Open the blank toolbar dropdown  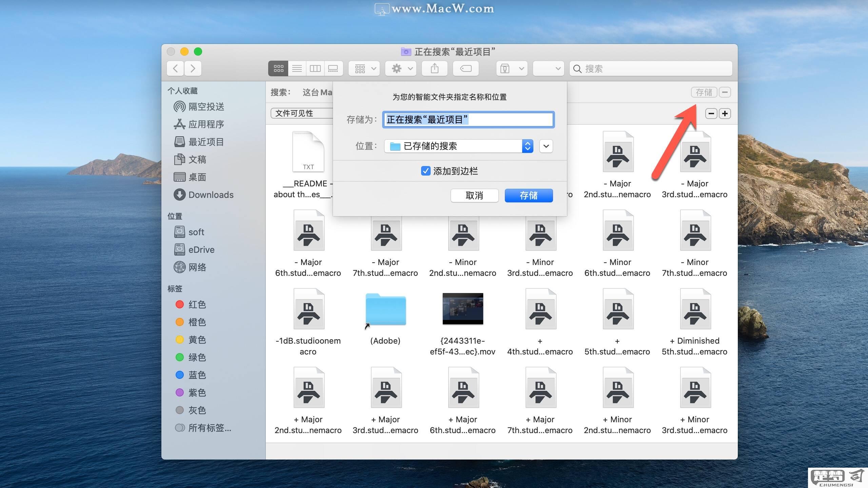point(549,68)
